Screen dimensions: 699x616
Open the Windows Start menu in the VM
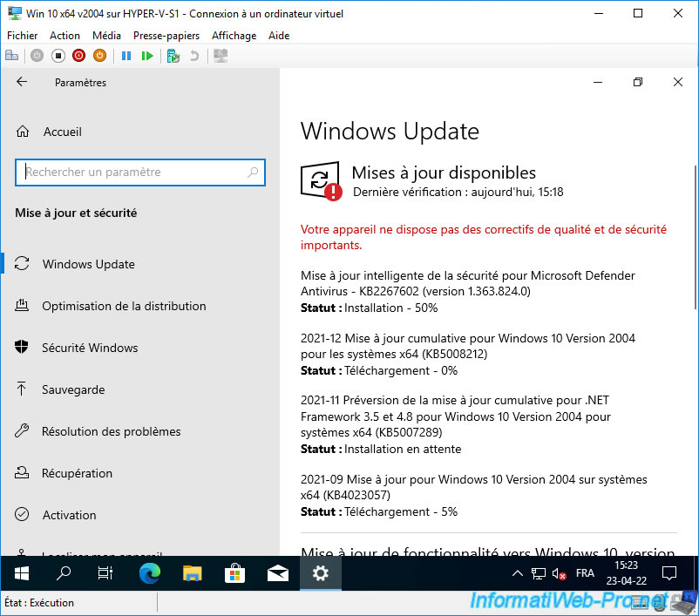pyautogui.click(x=22, y=573)
